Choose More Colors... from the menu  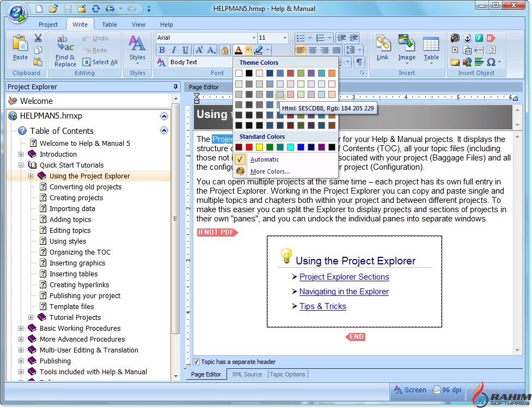click(270, 171)
